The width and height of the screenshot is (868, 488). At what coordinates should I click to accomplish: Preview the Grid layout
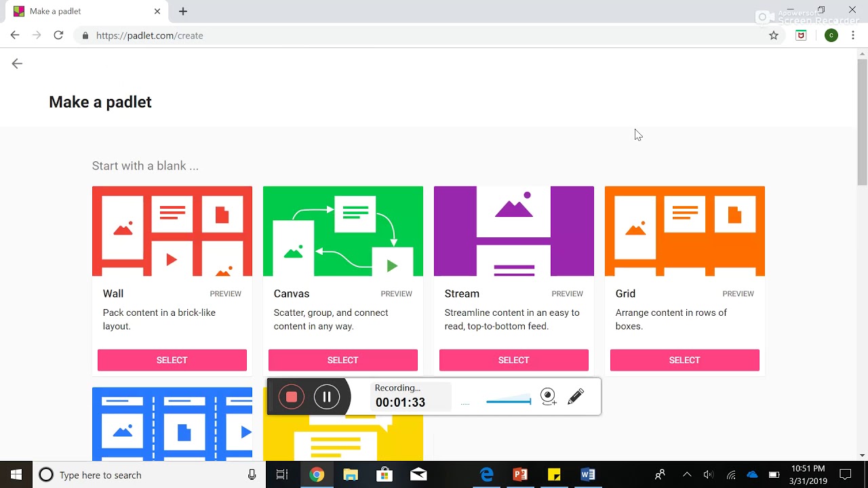(738, 293)
